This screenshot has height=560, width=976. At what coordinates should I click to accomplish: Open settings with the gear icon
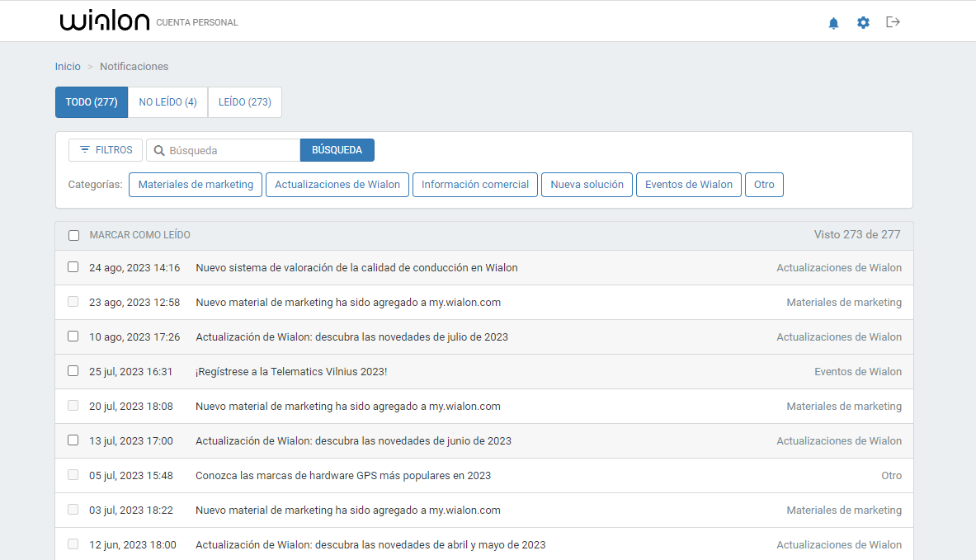(x=863, y=22)
